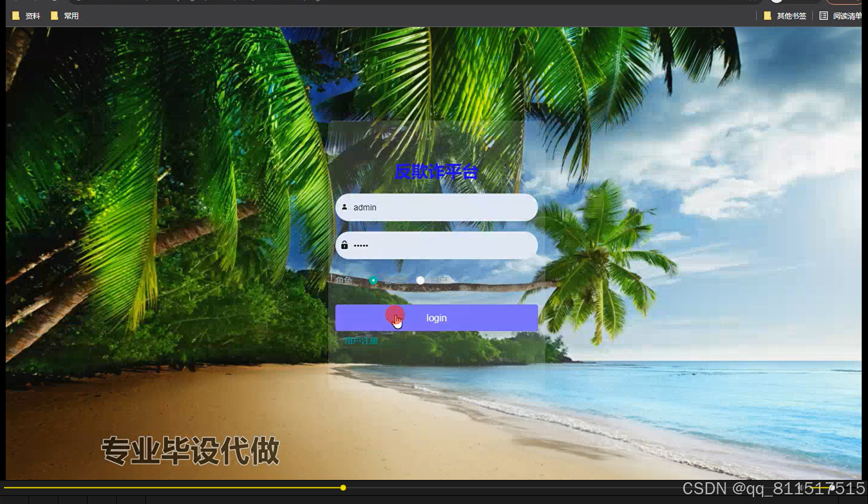This screenshot has height=504, width=868.
Task: Focus the password input field
Action: [436, 245]
